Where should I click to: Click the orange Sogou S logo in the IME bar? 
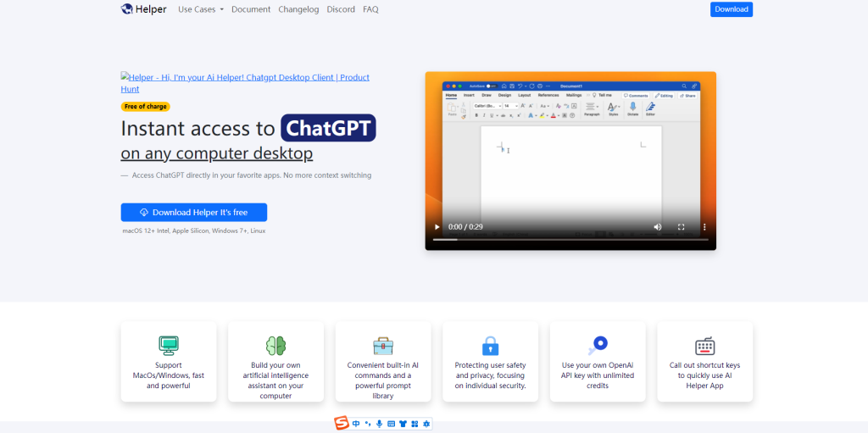342,424
